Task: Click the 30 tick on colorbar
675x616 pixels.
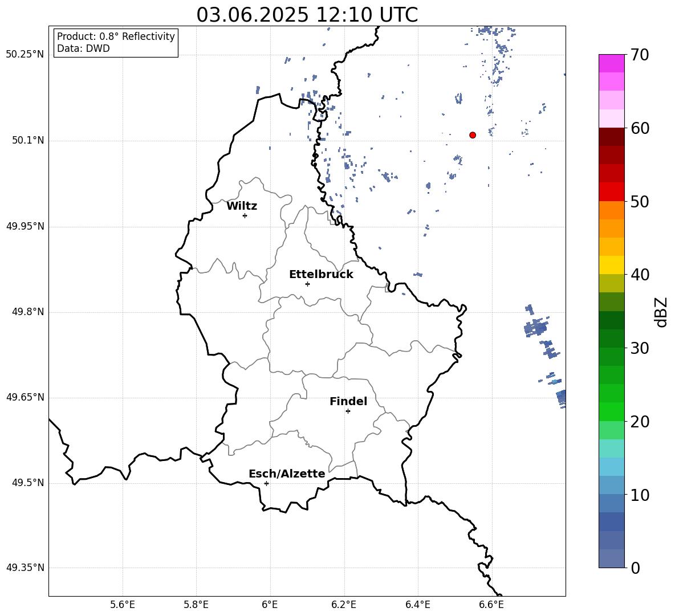Action: tap(640, 348)
